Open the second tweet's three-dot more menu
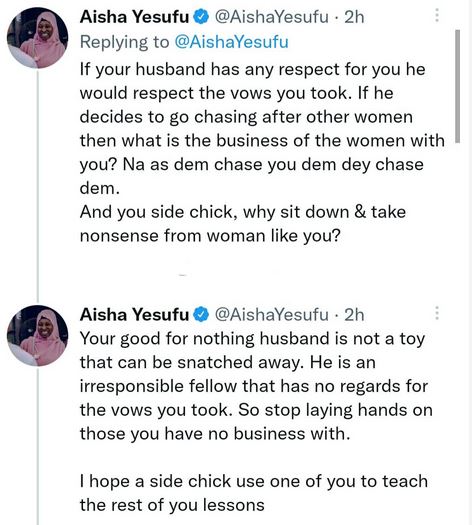The width and height of the screenshot is (472, 525). click(437, 313)
